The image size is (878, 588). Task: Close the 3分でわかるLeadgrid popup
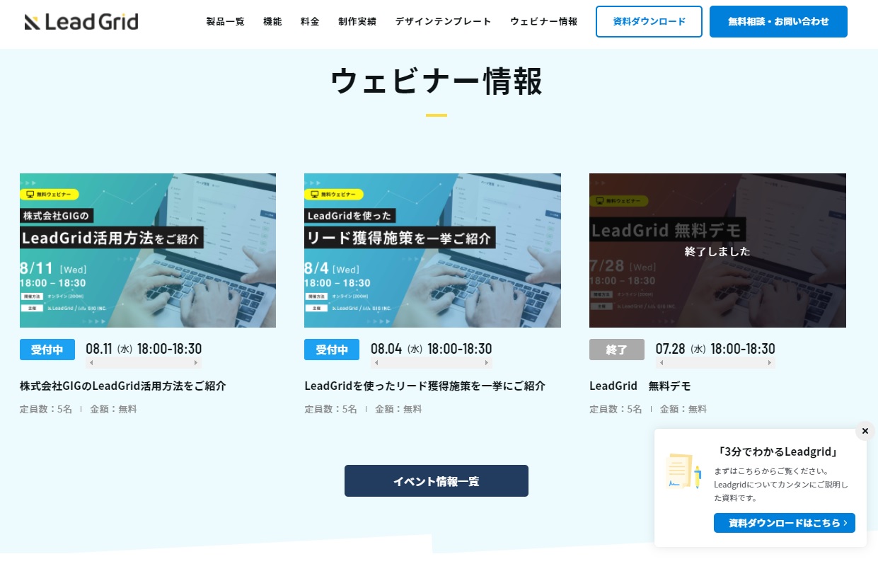pos(865,431)
